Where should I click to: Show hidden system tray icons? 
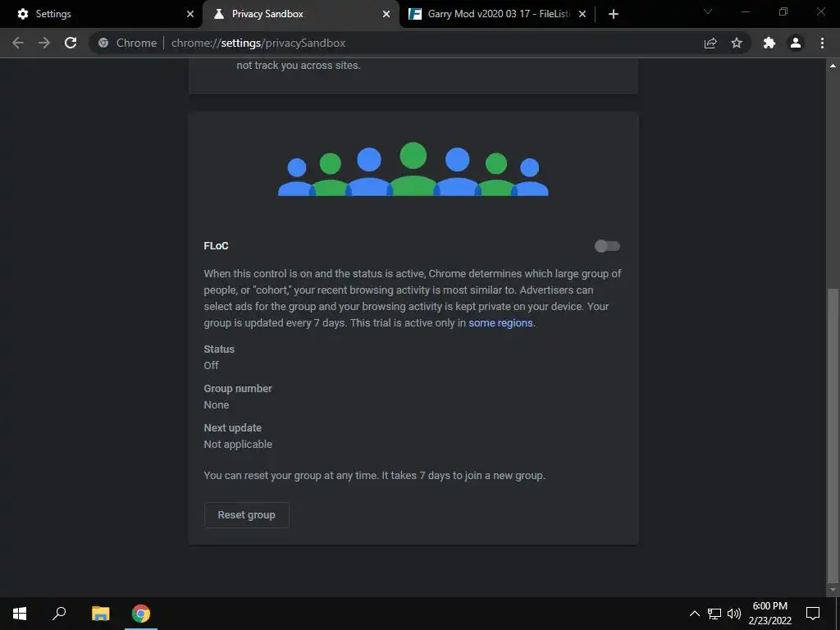click(694, 614)
